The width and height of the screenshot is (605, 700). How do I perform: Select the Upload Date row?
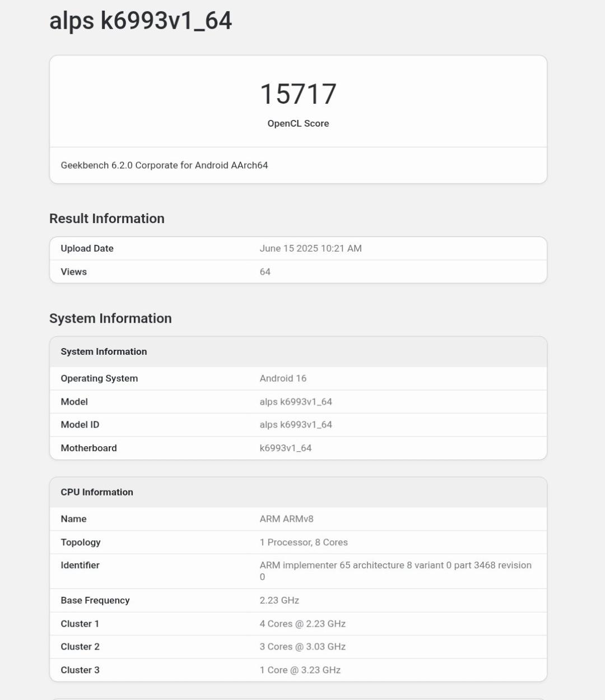(x=298, y=248)
